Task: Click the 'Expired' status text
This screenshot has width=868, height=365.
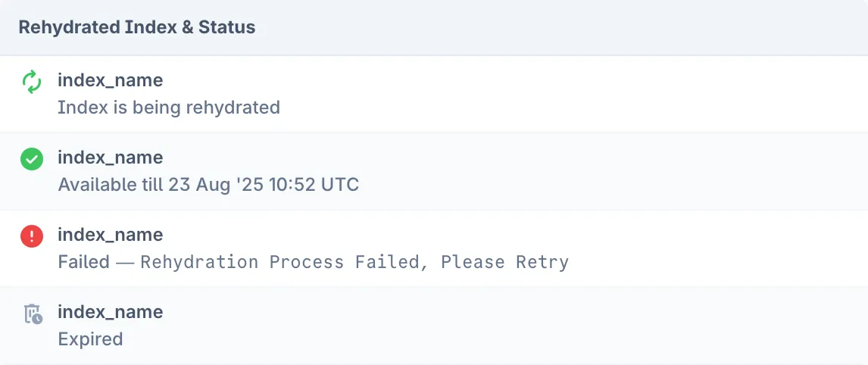Action: [90, 339]
